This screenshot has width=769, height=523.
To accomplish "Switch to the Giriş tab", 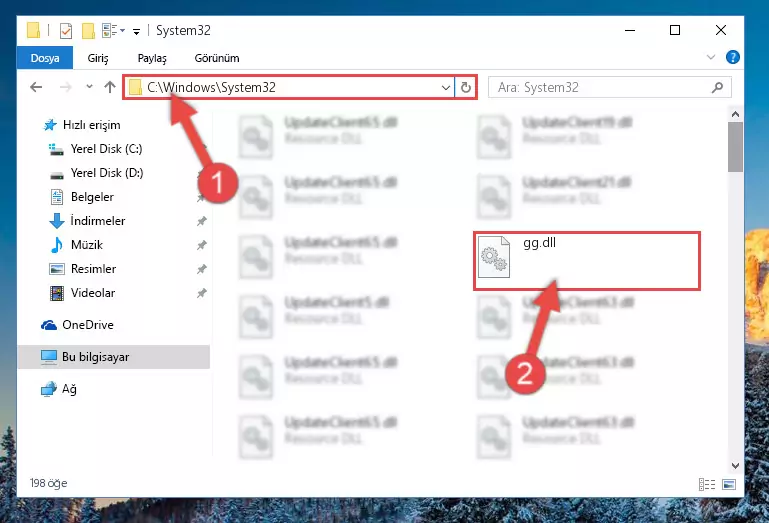I will coord(98,58).
